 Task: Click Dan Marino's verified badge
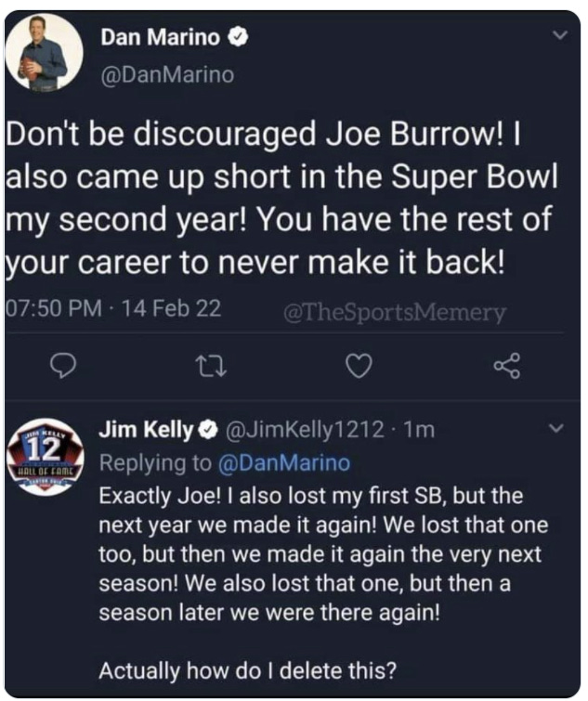pyautogui.click(x=240, y=38)
